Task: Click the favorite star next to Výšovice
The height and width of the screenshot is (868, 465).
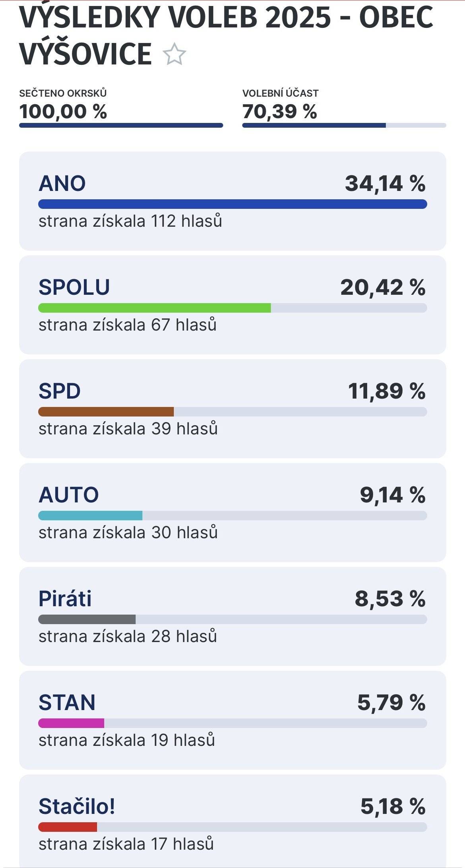Action: coord(174,54)
